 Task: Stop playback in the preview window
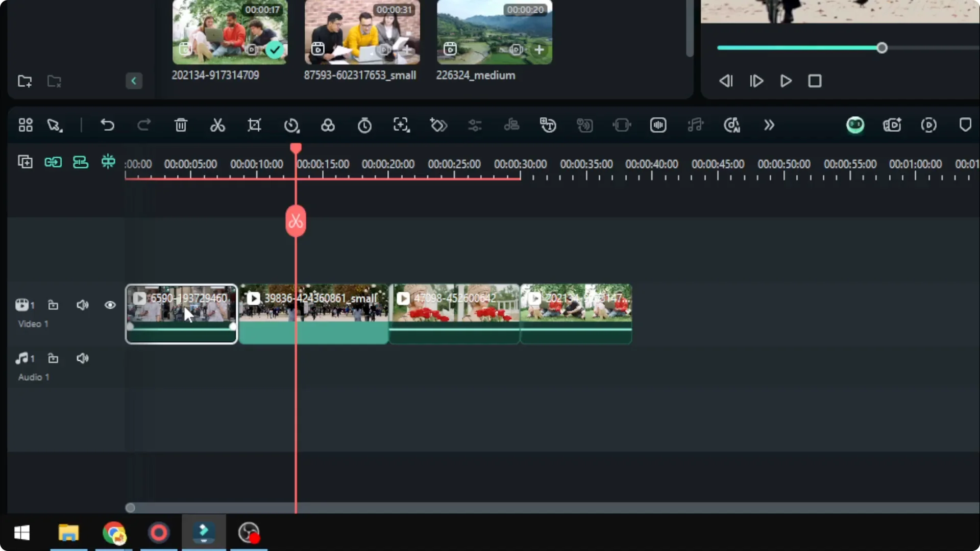coord(815,81)
